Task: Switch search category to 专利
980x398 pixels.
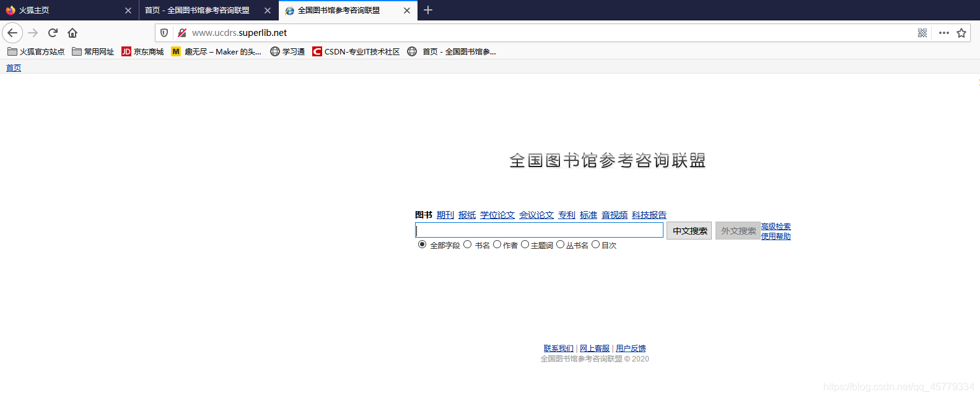Action: click(567, 215)
